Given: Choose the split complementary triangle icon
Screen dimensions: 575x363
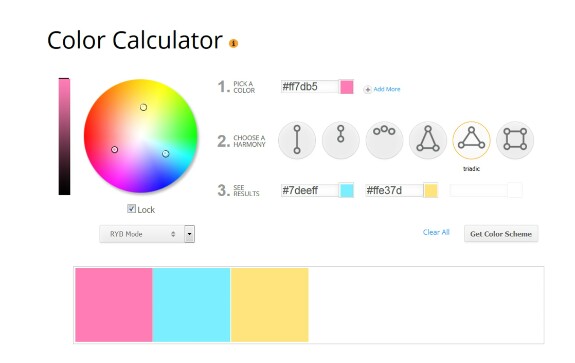Looking at the screenshot, I should coord(428,140).
